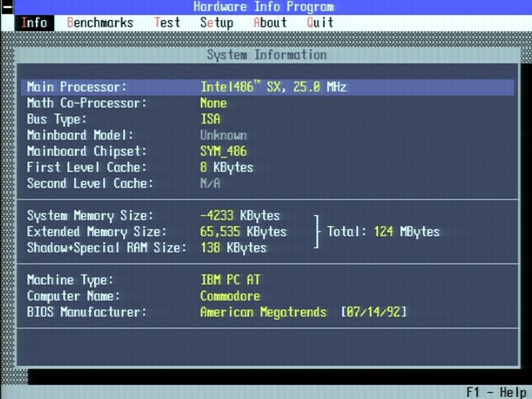Click the System Information panel title
532x399 pixels.
[x=267, y=55]
